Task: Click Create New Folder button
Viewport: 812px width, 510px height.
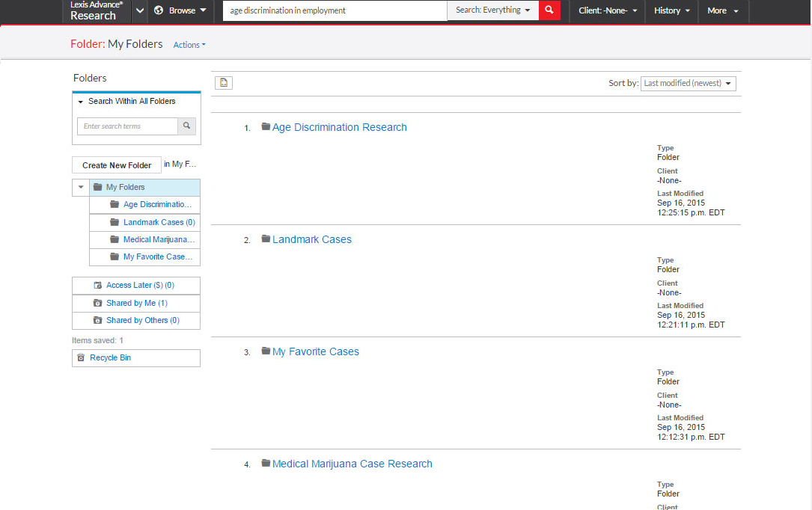Action: [117, 165]
